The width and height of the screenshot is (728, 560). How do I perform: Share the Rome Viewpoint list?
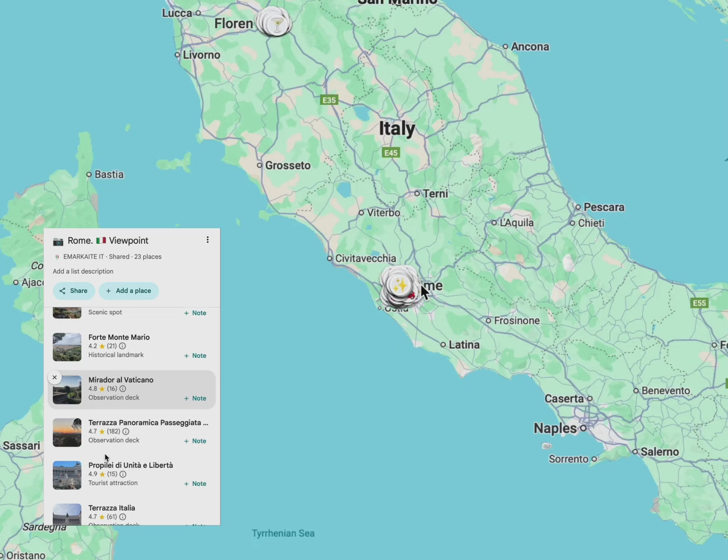pos(74,291)
